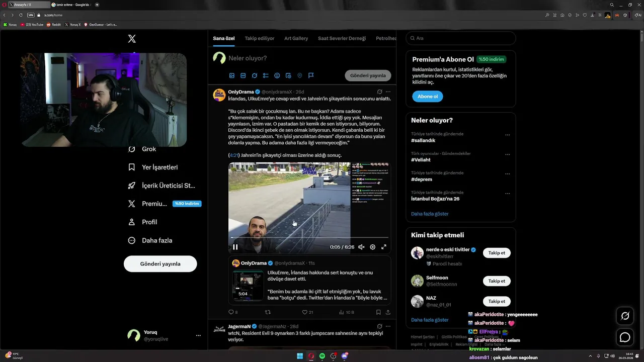Follow NAZ account
The width and height of the screenshot is (644, 362).
(x=497, y=301)
